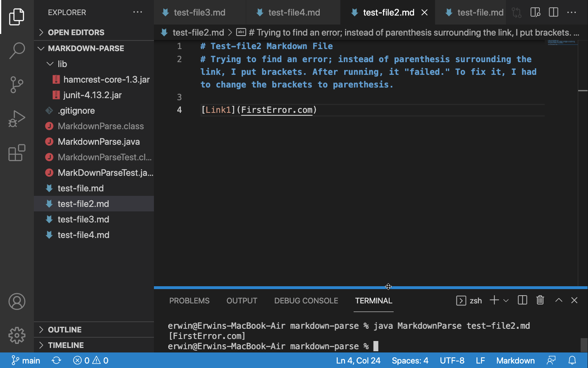The width and height of the screenshot is (588, 368).
Task: Open the Run and Debug view
Action: [x=17, y=119]
